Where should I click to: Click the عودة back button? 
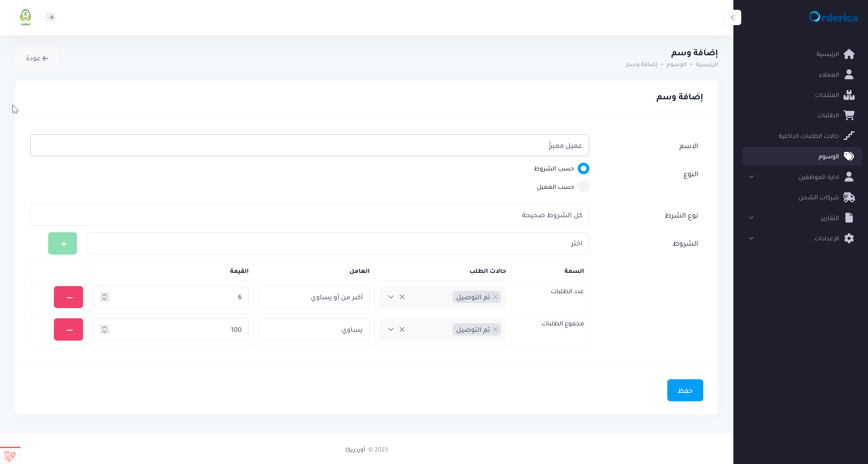tap(37, 58)
